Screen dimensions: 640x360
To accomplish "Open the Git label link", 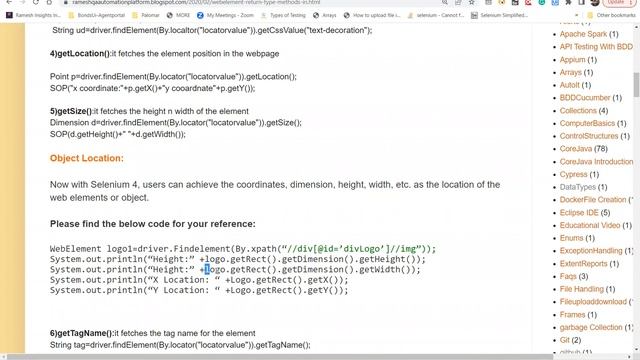I will [x=564, y=340].
